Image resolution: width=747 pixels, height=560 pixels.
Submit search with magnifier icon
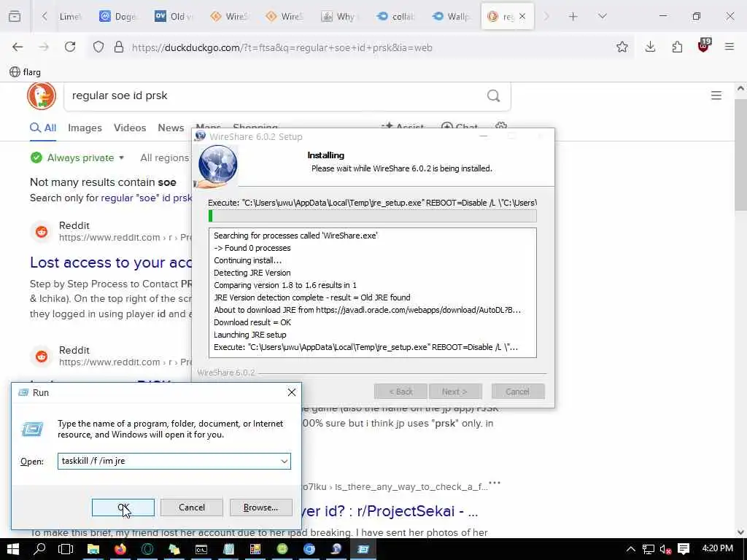click(x=494, y=96)
